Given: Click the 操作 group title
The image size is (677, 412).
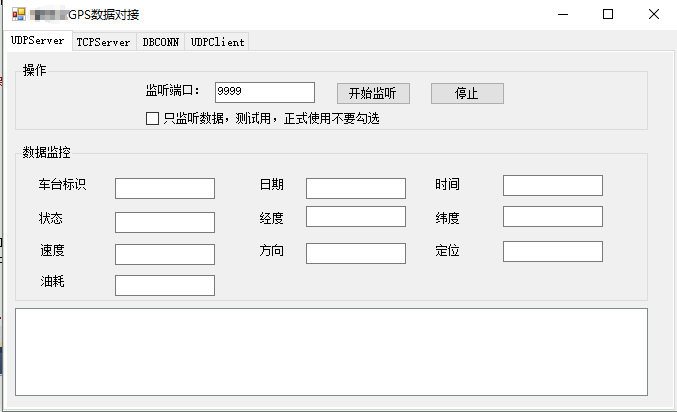Looking at the screenshot, I should [x=34, y=70].
